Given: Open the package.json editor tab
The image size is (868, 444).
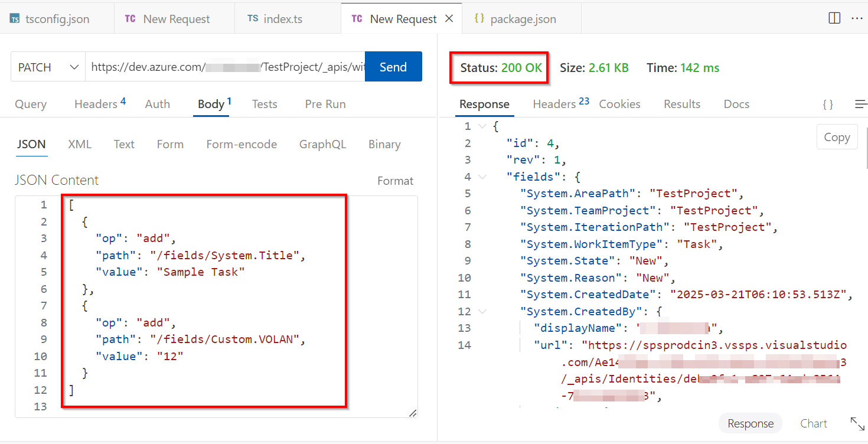Looking at the screenshot, I should [x=515, y=19].
